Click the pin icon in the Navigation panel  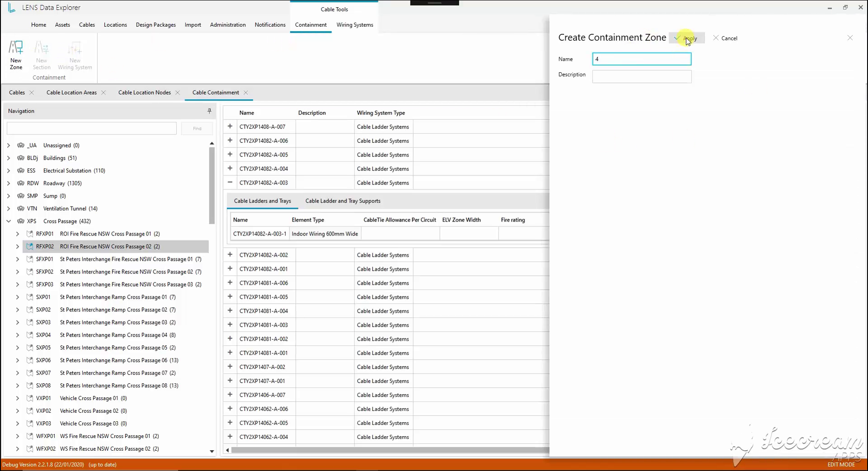[209, 111]
